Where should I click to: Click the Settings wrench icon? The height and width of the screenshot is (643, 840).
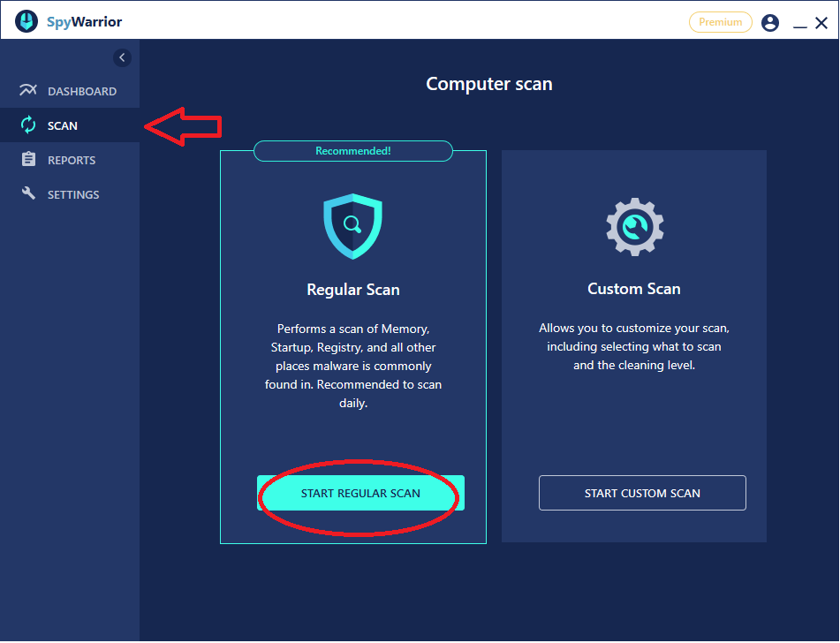click(28, 193)
